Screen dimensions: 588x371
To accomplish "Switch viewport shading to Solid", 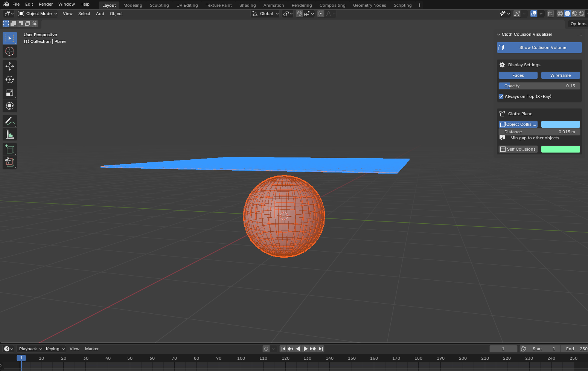I will pos(567,14).
